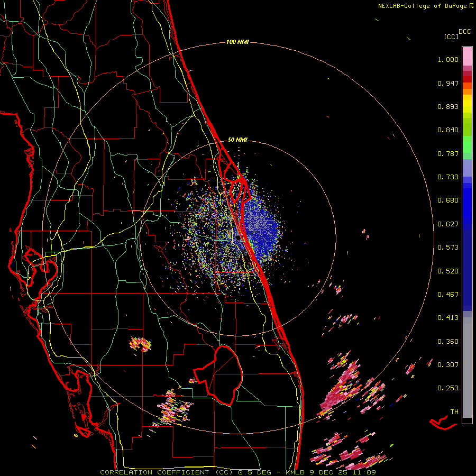Click the [CC] units label
The image size is (476, 476).
point(452,36)
